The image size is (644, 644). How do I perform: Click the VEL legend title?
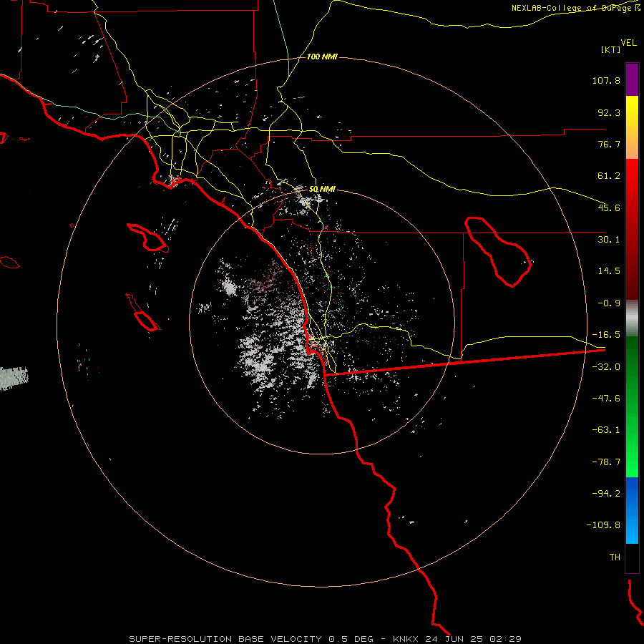tap(628, 42)
